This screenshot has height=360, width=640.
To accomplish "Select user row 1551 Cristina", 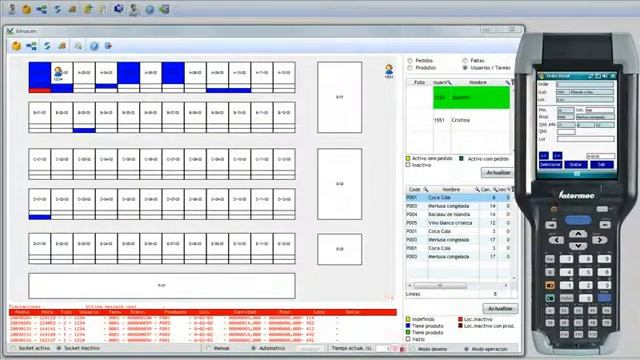I will 458,120.
